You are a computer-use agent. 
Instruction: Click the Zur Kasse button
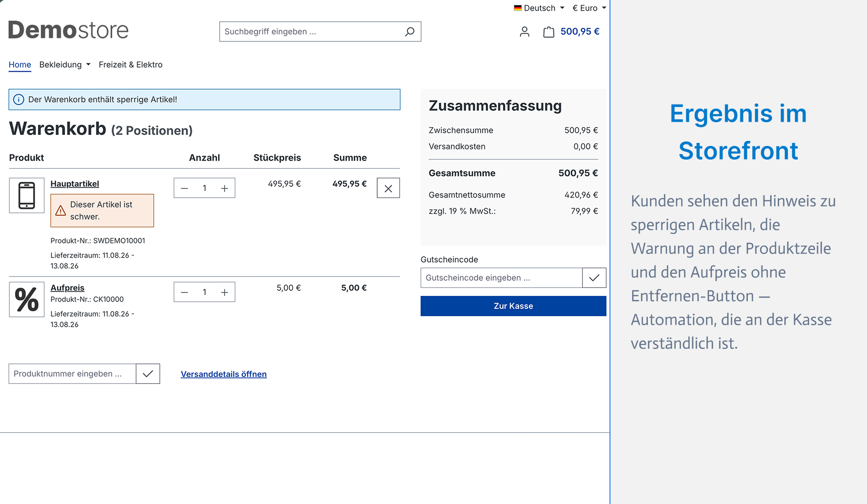(x=514, y=306)
